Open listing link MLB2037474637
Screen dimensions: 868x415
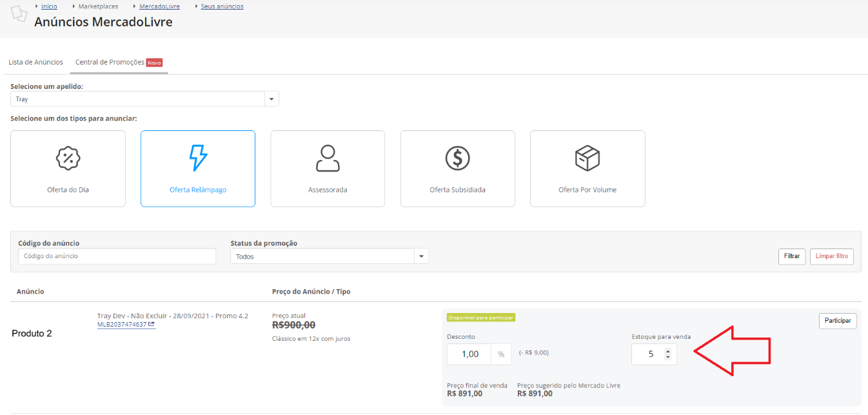[x=122, y=325]
